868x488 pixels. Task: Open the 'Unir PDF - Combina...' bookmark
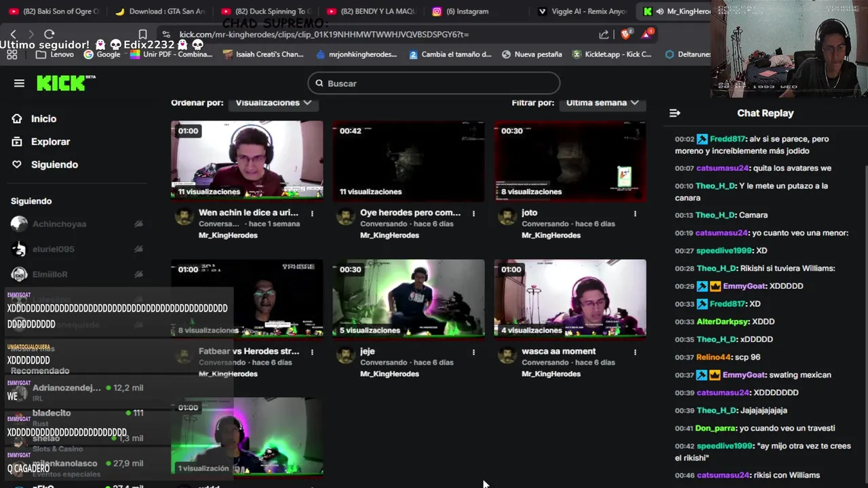[x=172, y=54]
